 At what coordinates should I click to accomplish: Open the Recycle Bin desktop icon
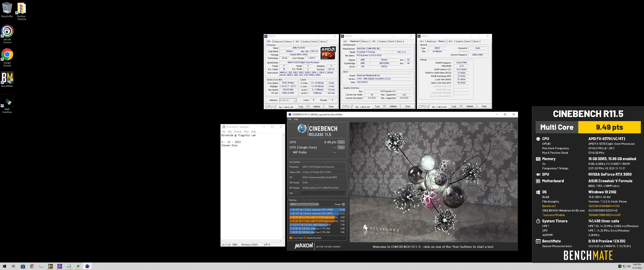click(x=7, y=10)
